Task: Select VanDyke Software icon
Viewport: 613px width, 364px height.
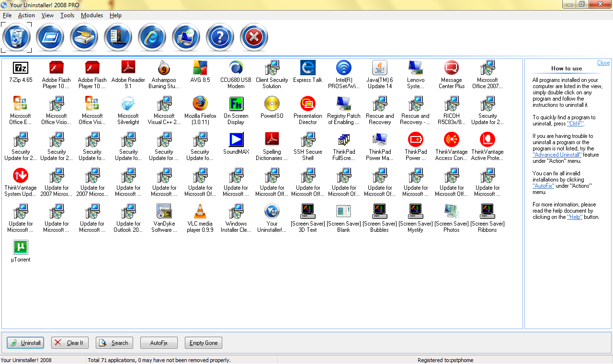Action: [164, 211]
